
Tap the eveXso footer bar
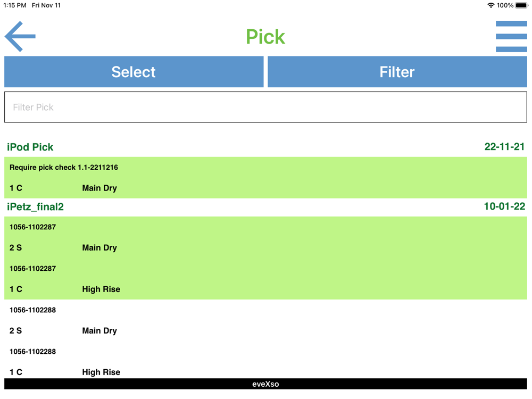click(x=265, y=384)
